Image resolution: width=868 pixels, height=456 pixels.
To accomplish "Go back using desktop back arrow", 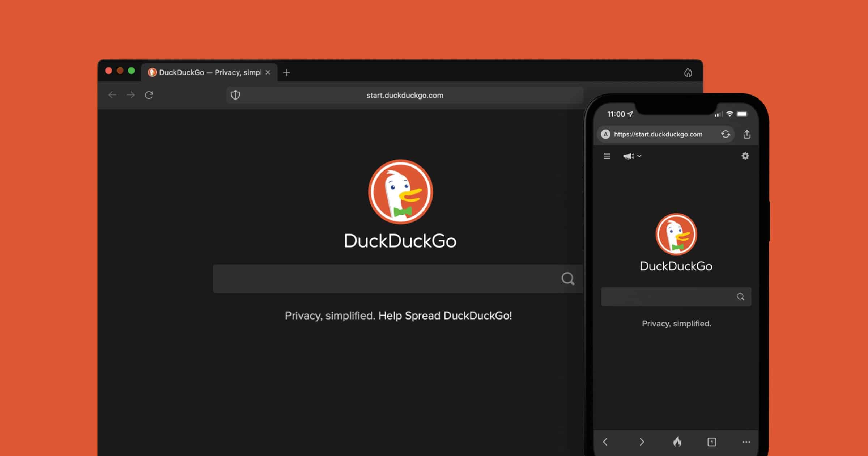I will tap(112, 95).
